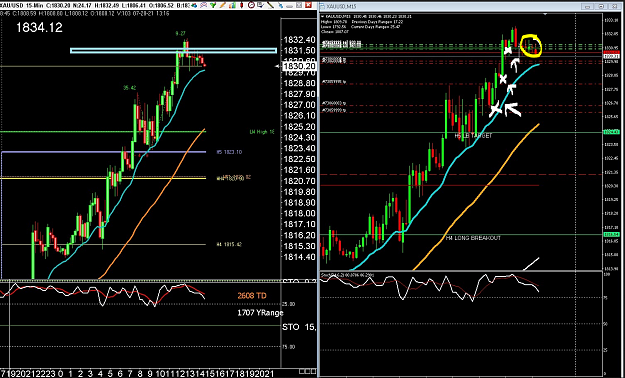Image resolution: width=625 pixels, height=378 pixels.
Task: Click the XAUUSD,M15 window title bar
Action: click(450, 6)
